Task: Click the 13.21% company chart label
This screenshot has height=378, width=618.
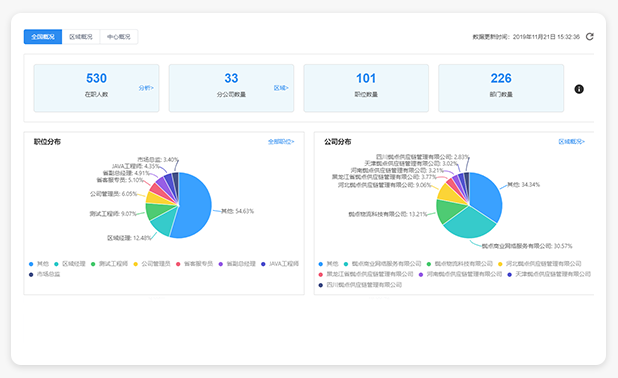Action: [388, 214]
